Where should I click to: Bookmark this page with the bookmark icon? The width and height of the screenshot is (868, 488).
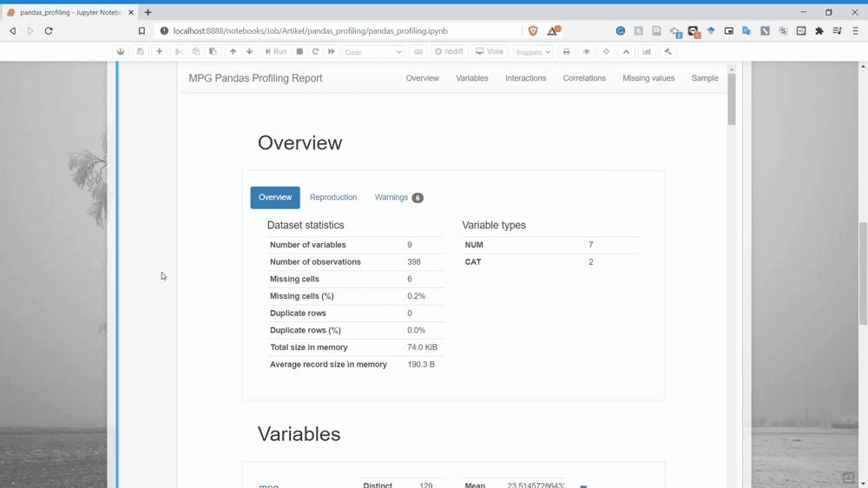(141, 31)
